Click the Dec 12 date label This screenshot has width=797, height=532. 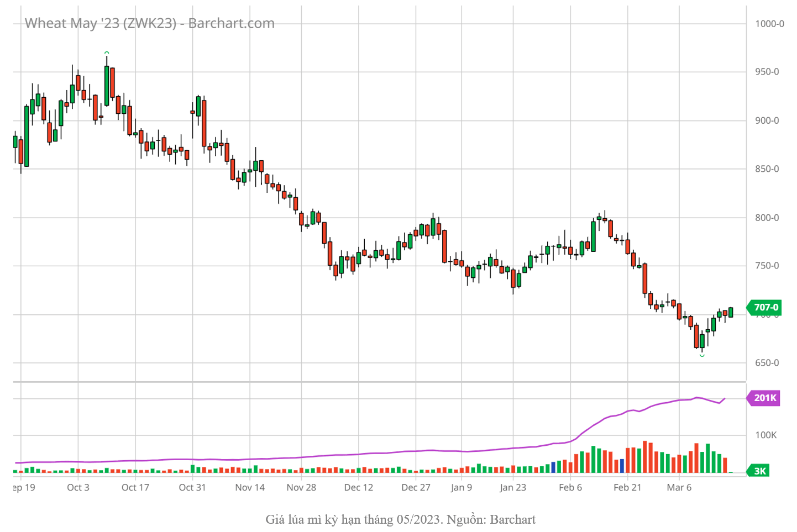(359, 487)
